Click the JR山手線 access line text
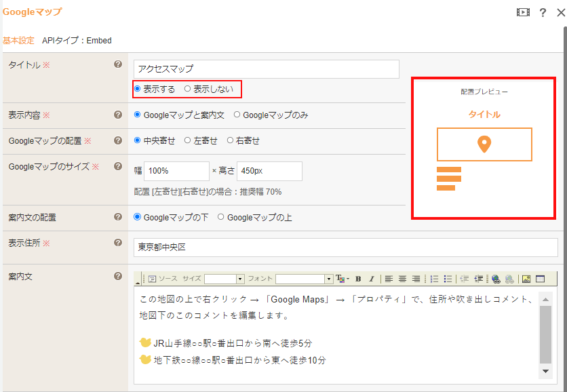The width and height of the screenshot is (567, 392). (x=233, y=343)
